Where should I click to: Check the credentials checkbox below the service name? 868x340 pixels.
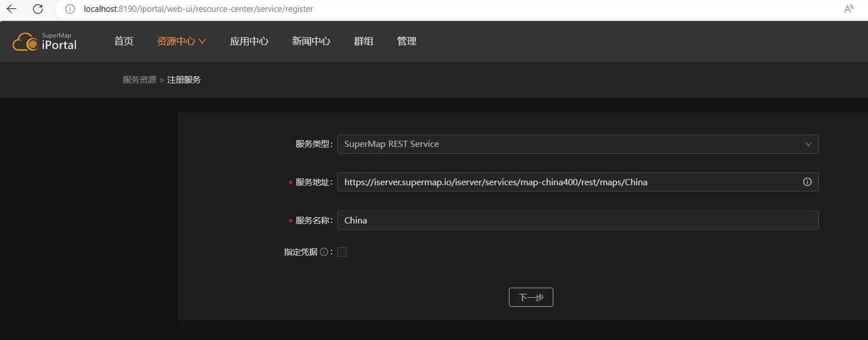(342, 252)
